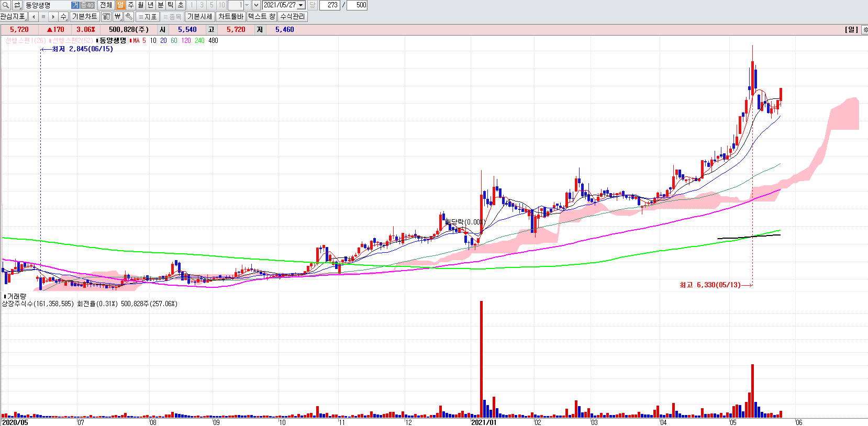Click the 당 button
The image size is (868, 426).
point(312,5)
